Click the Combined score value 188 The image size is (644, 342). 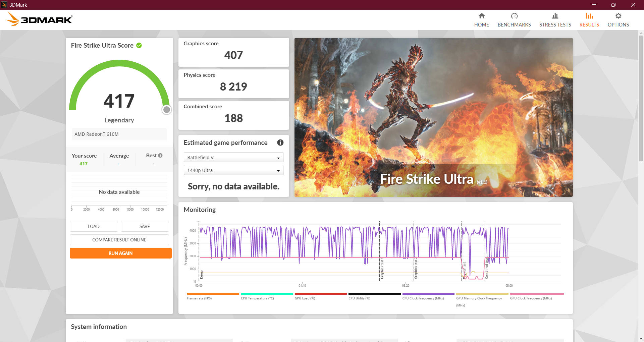point(233,118)
